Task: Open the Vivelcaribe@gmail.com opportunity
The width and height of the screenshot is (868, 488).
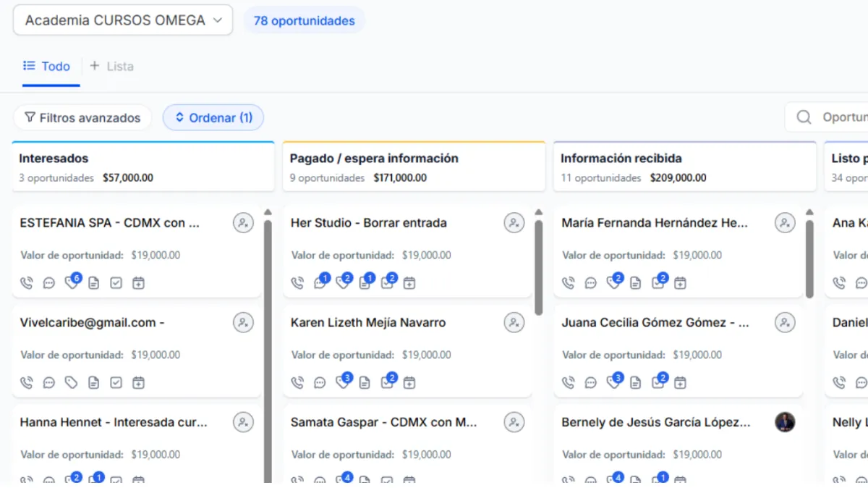Action: click(92, 323)
